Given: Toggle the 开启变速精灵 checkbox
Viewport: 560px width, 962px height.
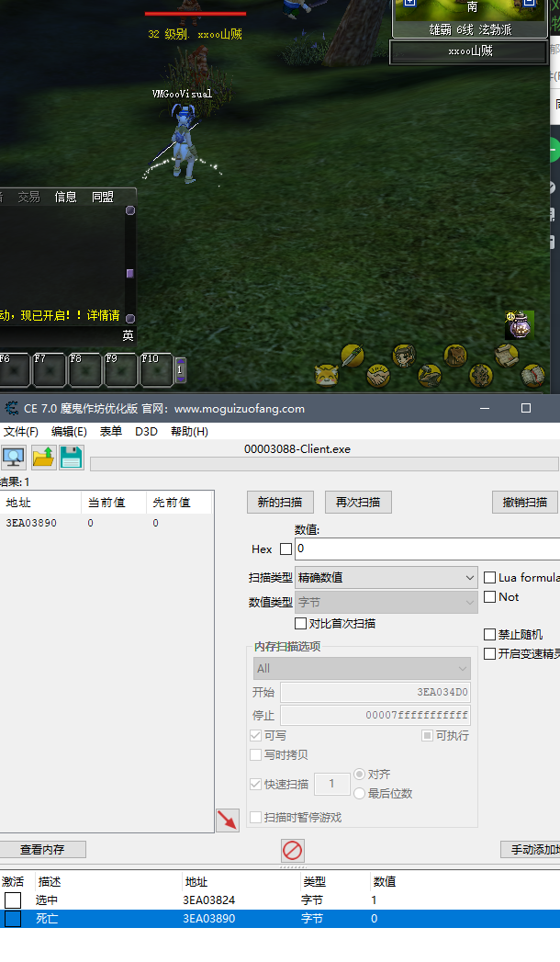Looking at the screenshot, I should [x=489, y=654].
